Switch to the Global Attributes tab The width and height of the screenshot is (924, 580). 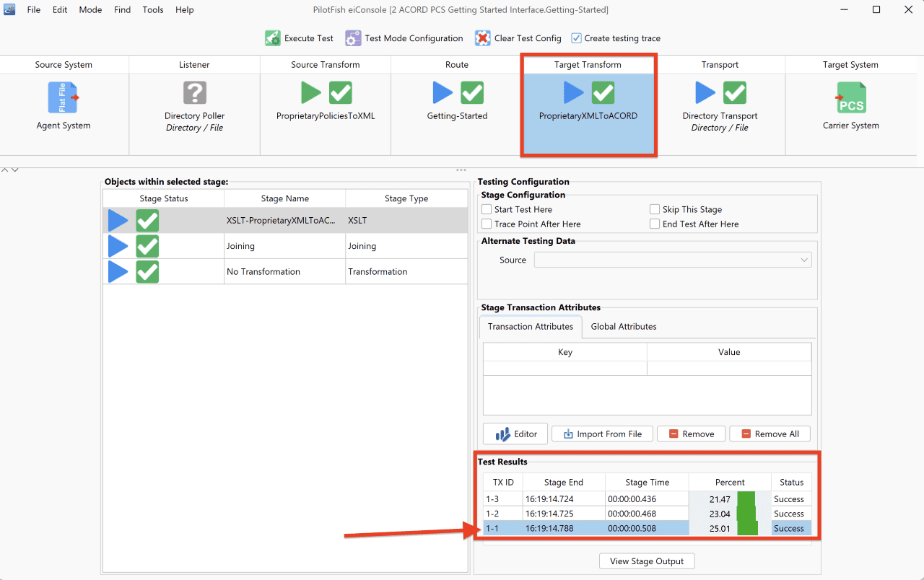[x=624, y=327]
